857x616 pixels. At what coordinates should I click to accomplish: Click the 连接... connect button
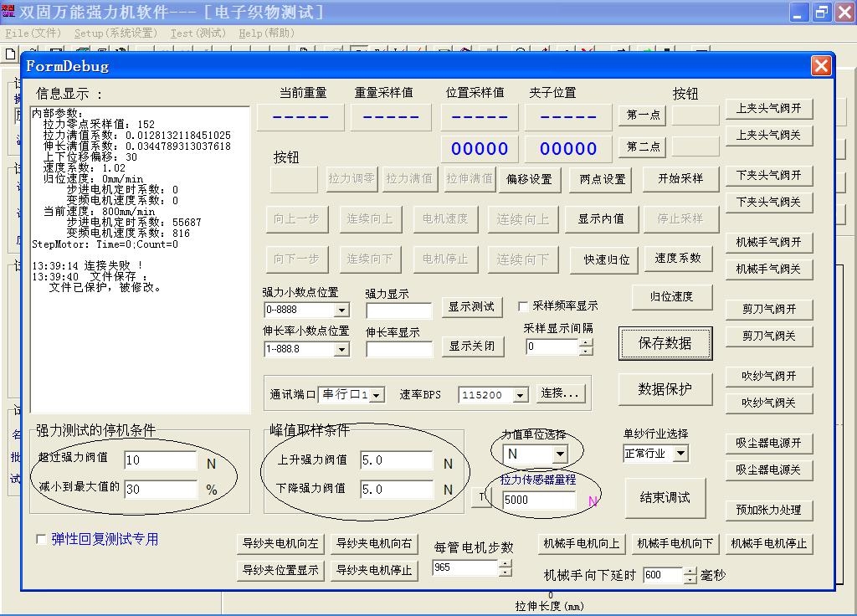tap(561, 393)
